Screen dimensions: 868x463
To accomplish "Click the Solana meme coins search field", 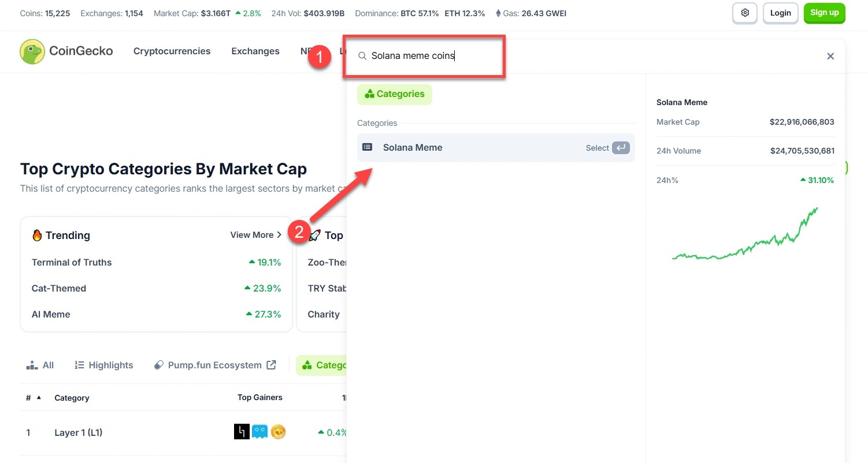I will click(x=428, y=56).
